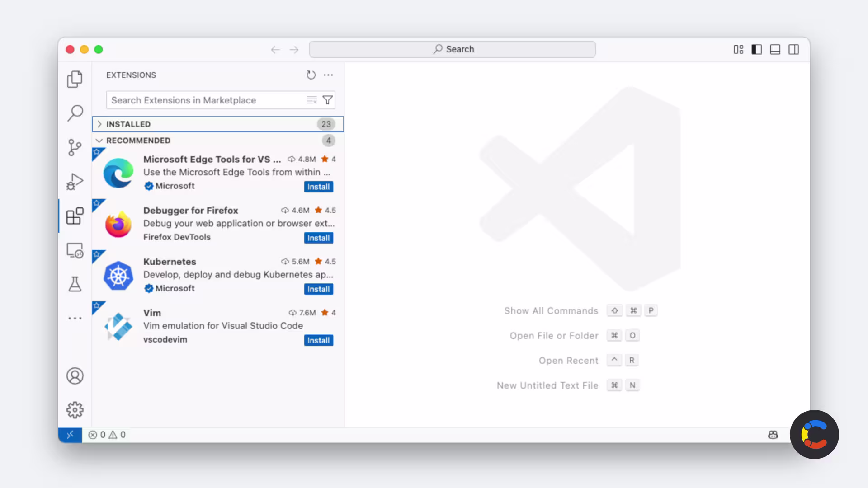Open the Explorer view in activity bar
Image resolution: width=868 pixels, height=488 pixels.
pyautogui.click(x=75, y=79)
